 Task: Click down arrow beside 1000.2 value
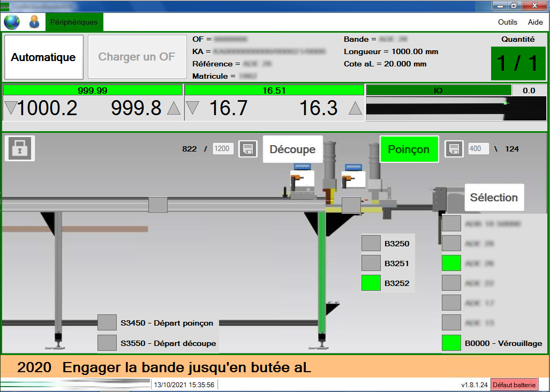click(10, 109)
